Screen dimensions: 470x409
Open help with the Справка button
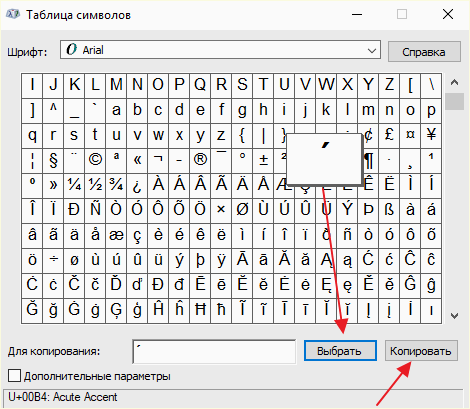pos(424,52)
